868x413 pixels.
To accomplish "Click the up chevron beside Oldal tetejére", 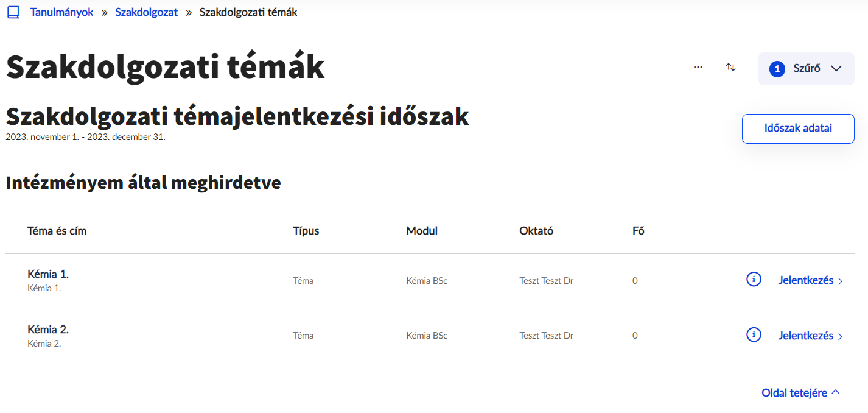I will [836, 392].
